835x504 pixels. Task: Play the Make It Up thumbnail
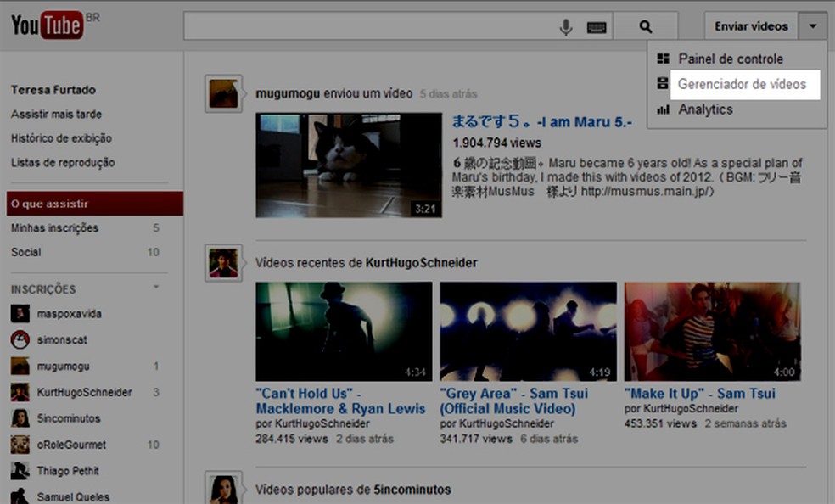point(713,331)
